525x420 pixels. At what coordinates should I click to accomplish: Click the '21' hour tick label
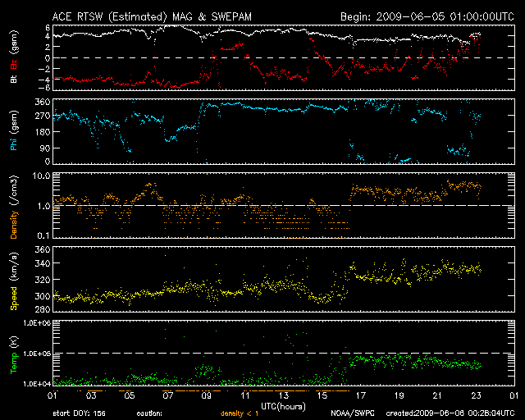(x=437, y=395)
